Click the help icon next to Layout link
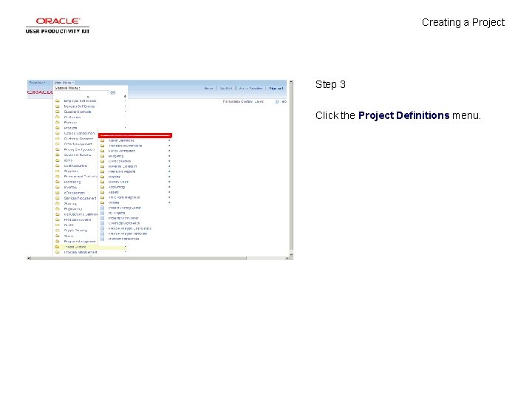532x399 pixels. [277, 101]
